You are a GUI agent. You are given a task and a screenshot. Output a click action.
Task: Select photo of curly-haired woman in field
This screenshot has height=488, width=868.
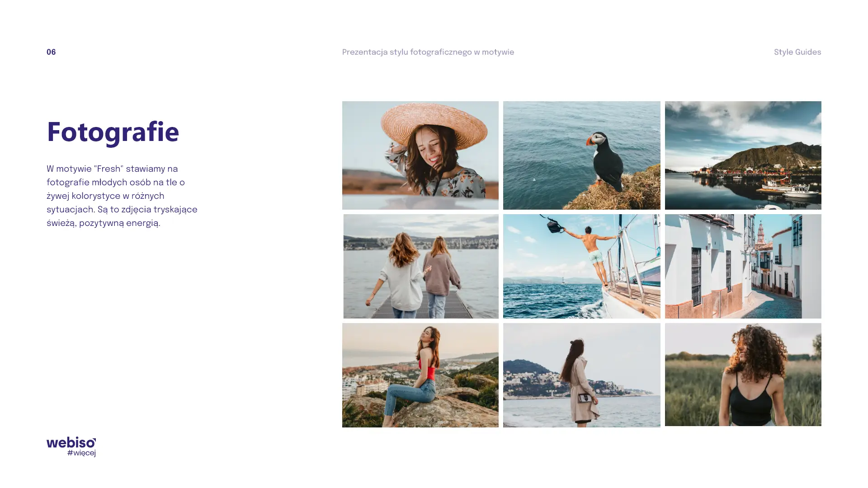(x=743, y=374)
